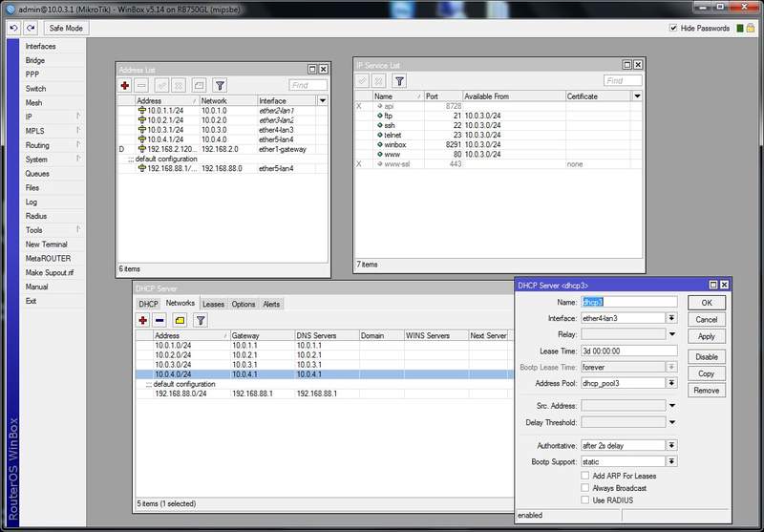Click the Disable button in dhcp3 dialog
This screenshot has height=532, width=764.
point(707,357)
